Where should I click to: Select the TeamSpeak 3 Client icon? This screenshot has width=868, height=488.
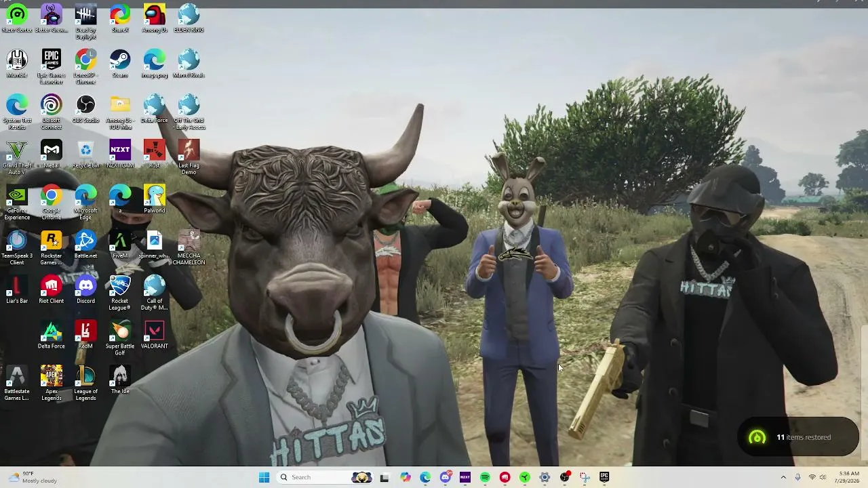(17, 248)
